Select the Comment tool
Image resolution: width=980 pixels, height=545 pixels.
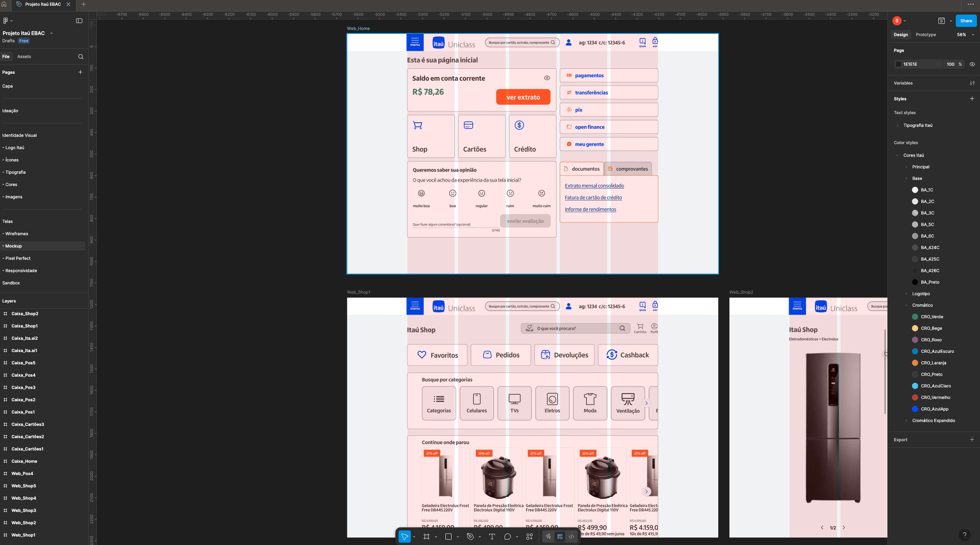pyautogui.click(x=507, y=537)
